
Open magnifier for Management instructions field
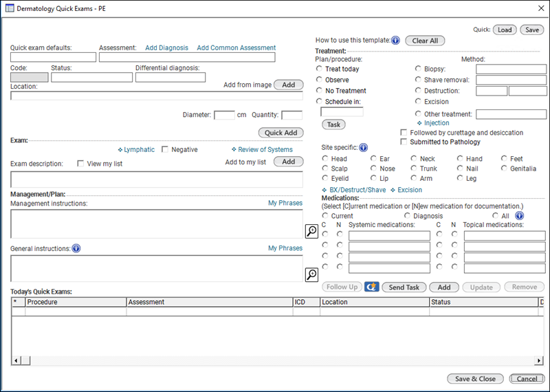[311, 231]
